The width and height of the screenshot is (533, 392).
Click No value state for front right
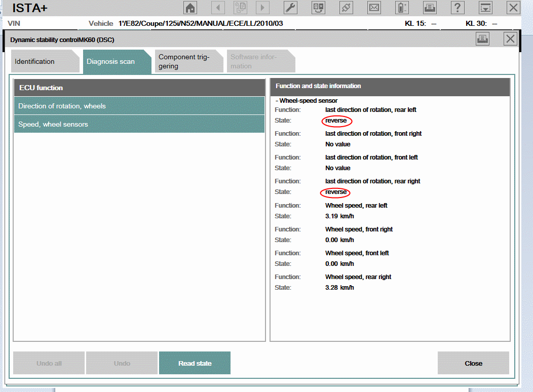(337, 144)
